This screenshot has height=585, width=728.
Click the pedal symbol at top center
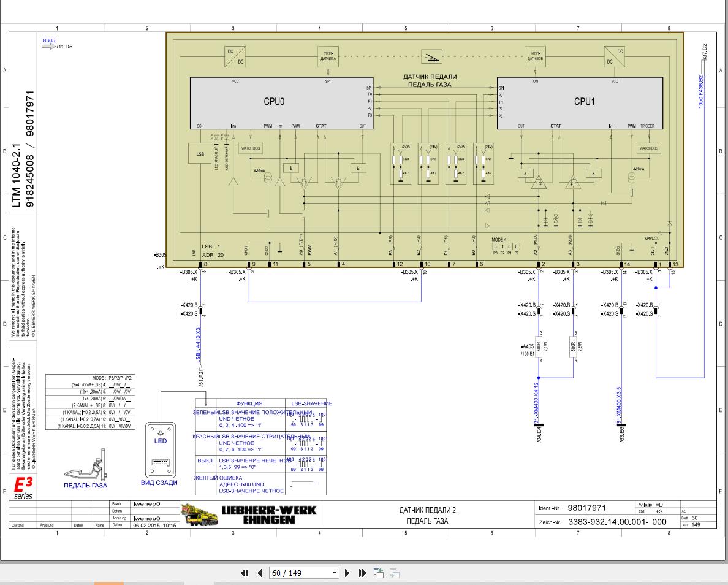point(431,56)
